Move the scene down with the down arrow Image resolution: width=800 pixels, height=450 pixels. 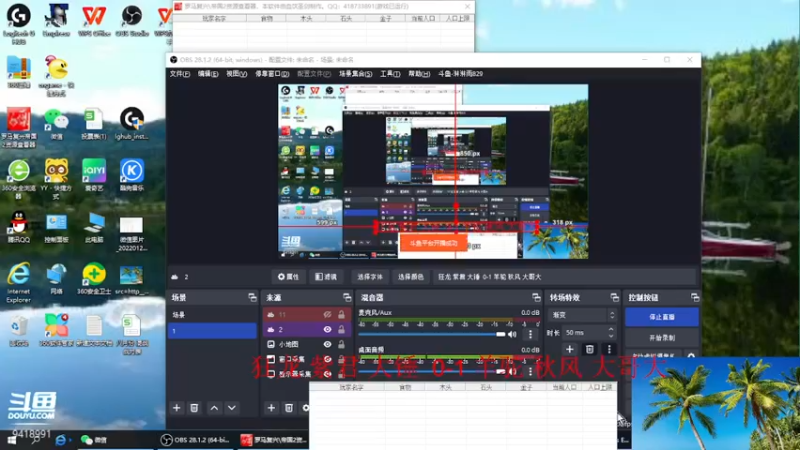[232, 408]
